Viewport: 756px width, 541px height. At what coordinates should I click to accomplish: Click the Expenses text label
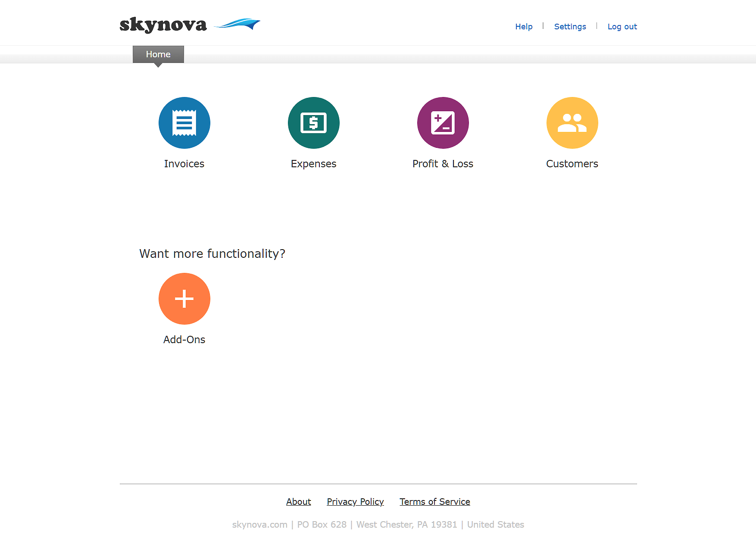pos(313,164)
